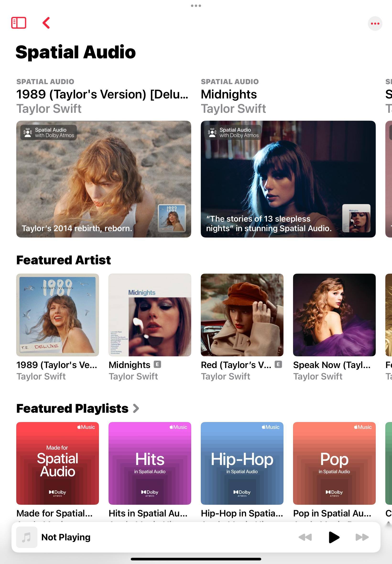This screenshot has width=392, height=564.
Task: Tap the three-dot multitasking control at top
Action: pos(196,6)
